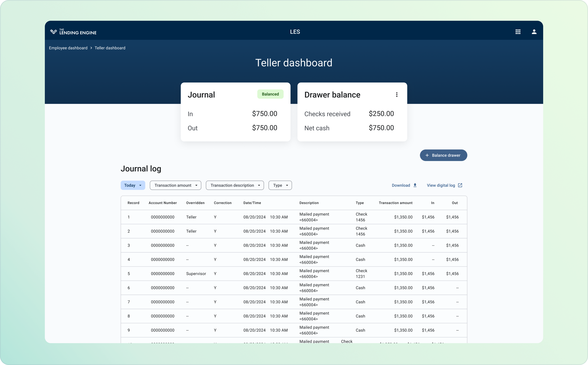
Task: Open the user profile icon
Action: click(x=534, y=32)
